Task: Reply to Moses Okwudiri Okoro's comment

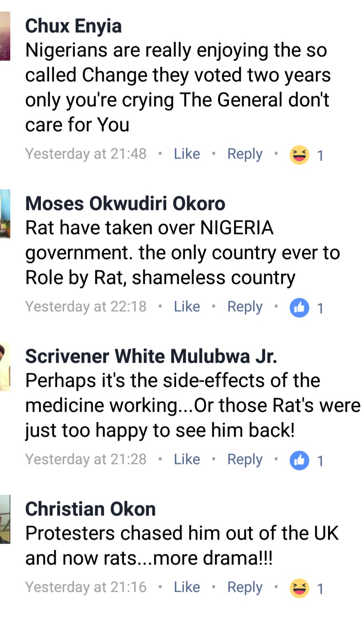Action: tap(245, 307)
